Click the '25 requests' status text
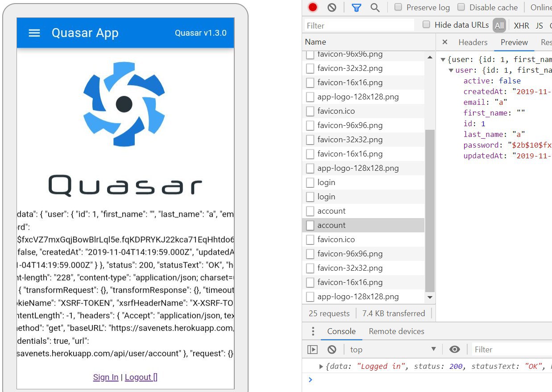This screenshot has width=552, height=392. tap(329, 314)
